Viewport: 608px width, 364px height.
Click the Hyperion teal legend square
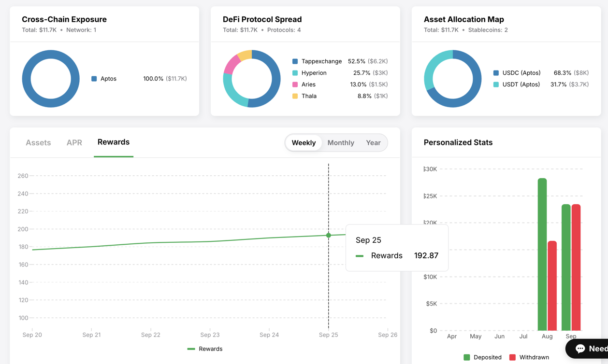[x=295, y=73]
